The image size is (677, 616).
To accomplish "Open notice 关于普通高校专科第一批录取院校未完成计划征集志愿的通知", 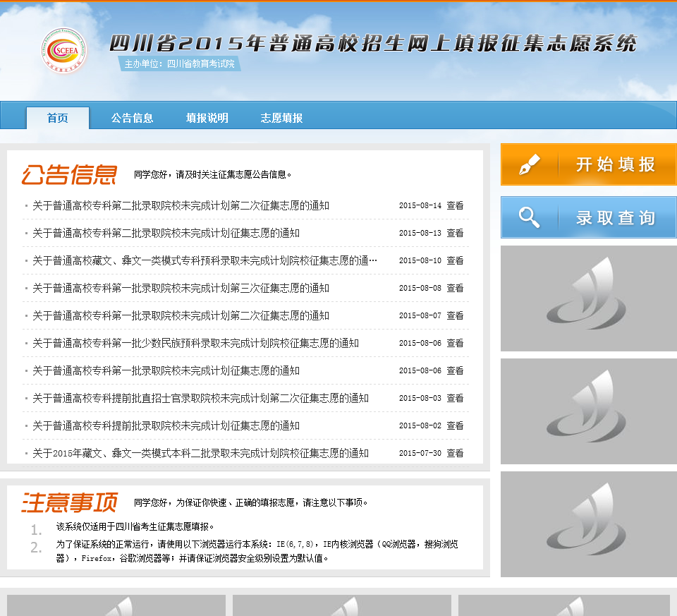I will click(166, 370).
